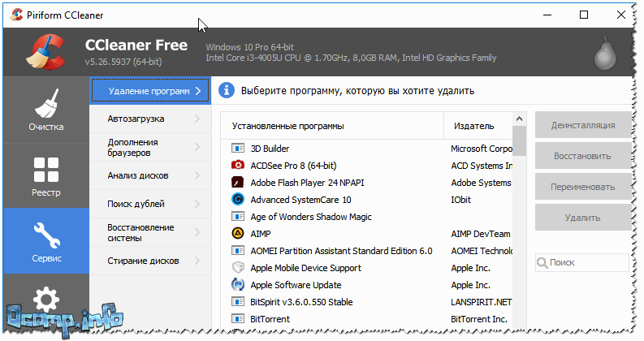This screenshot has height=341, width=644.
Task: Click the LANSPIRIT.NET publisher cell
Action: [482, 302]
